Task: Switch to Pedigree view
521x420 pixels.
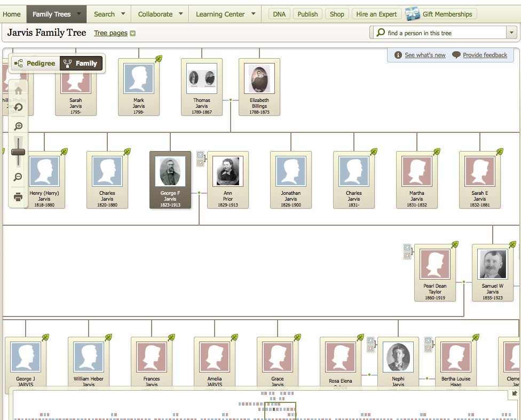Action: (36, 63)
